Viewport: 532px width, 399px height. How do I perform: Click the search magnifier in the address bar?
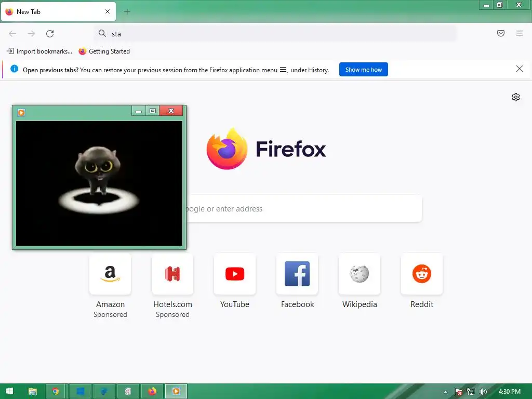click(x=102, y=33)
